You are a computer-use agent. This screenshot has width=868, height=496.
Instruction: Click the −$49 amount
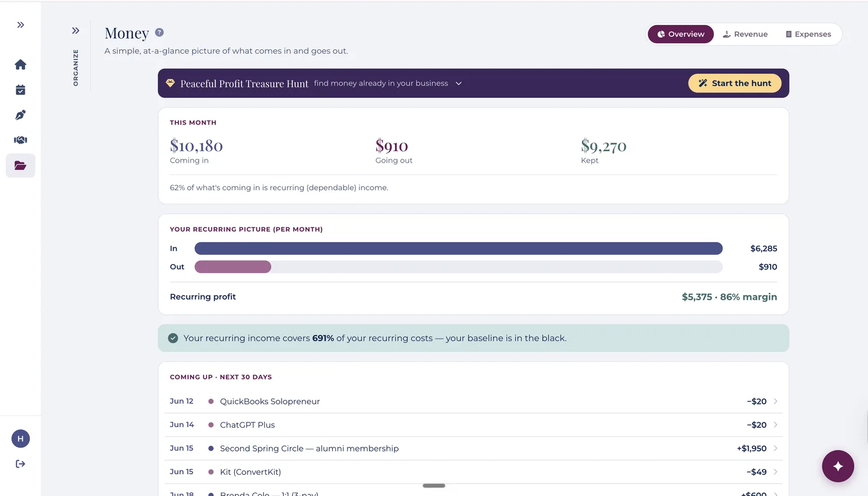click(x=756, y=472)
